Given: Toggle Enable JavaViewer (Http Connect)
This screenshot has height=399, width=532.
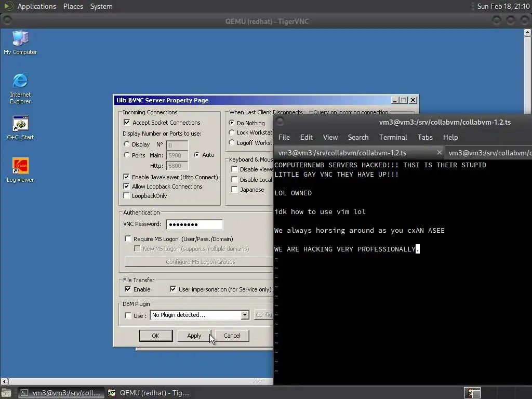Looking at the screenshot, I should (x=126, y=177).
